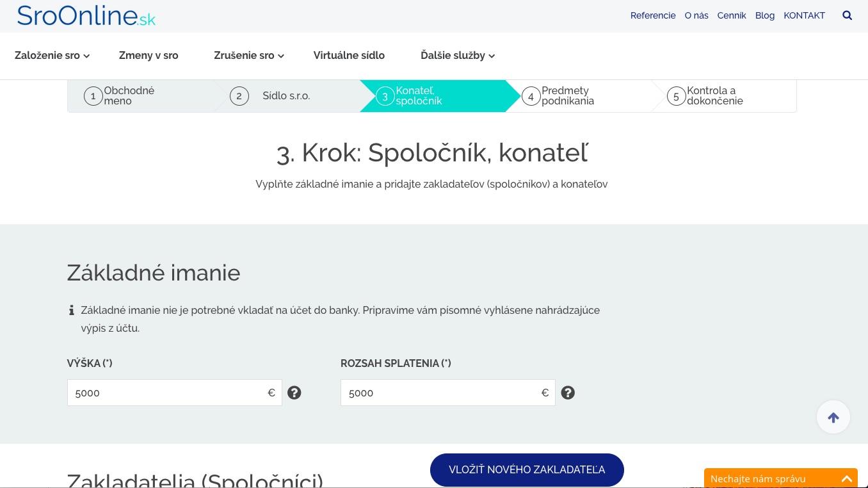Focus the Rozsah splatenia input field
This screenshot has width=868, height=488.
pos(440,393)
